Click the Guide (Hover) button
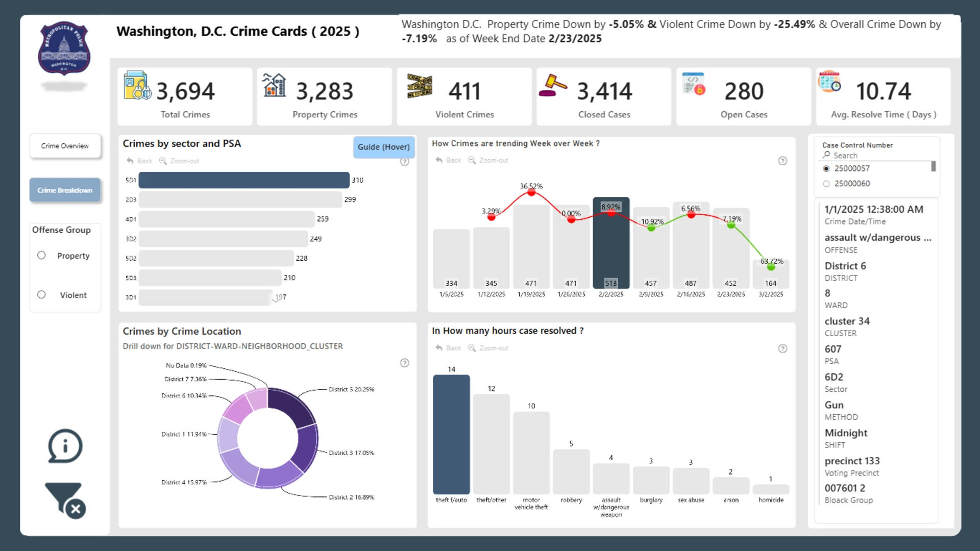980x551 pixels. (x=384, y=147)
